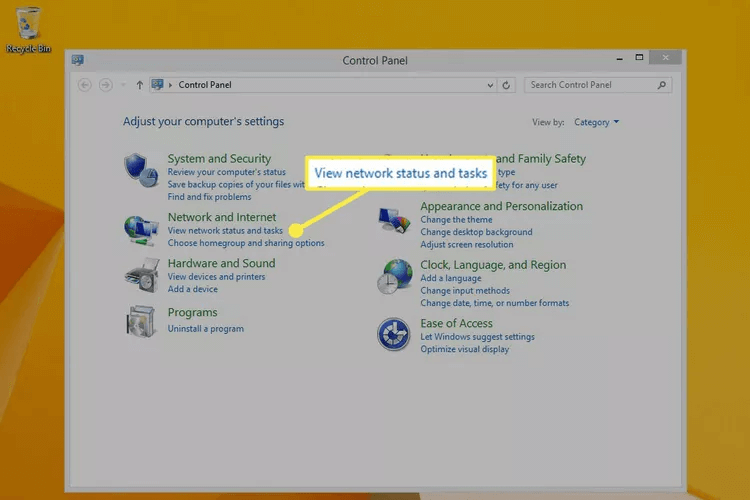The width and height of the screenshot is (750, 500).
Task: Click the Back navigation arrow
Action: (x=85, y=85)
